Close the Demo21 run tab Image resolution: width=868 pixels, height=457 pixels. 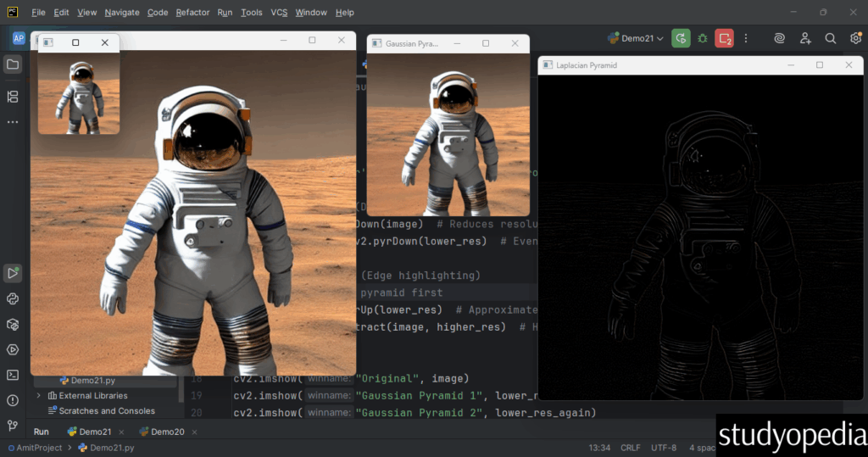(x=121, y=432)
